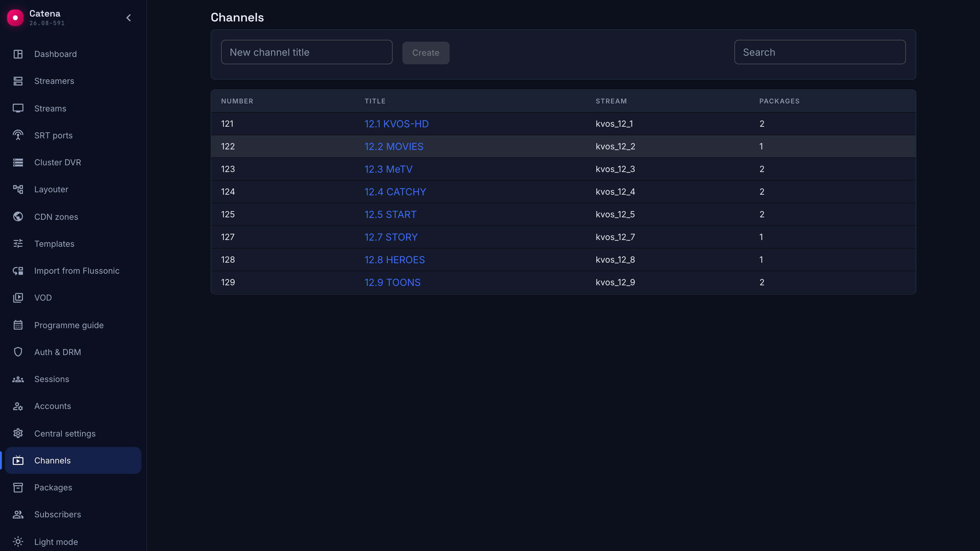980x551 pixels.
Task: Click the Packages box icon
Action: [18, 488]
